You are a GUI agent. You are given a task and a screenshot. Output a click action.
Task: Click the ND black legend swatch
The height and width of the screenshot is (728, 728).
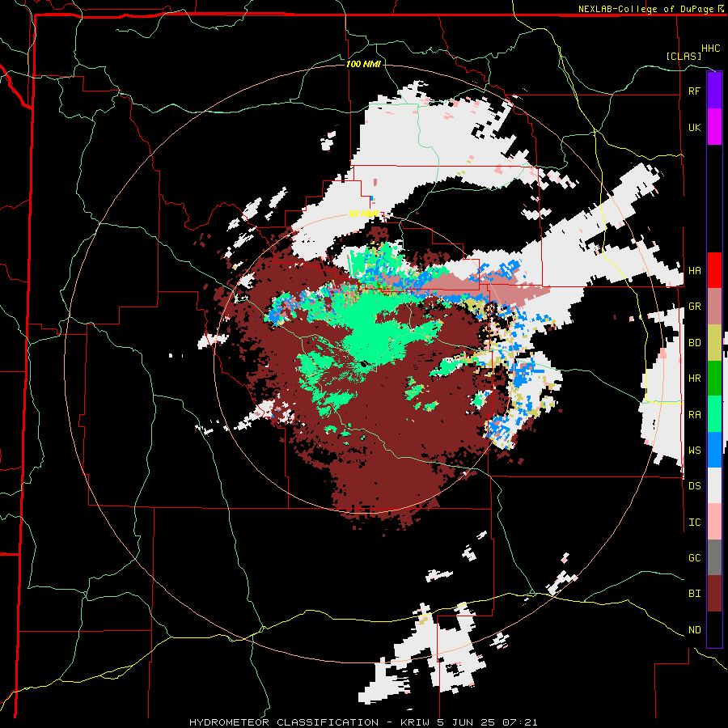point(714,629)
